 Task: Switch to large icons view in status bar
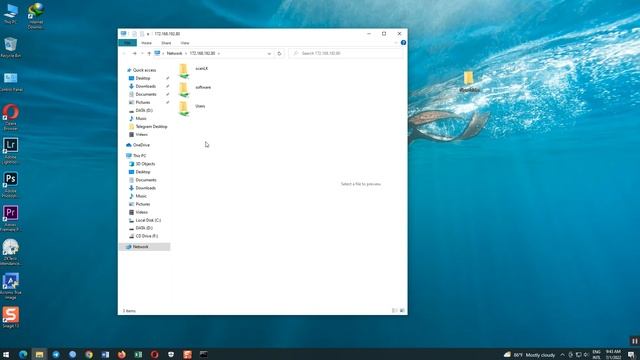(402, 311)
